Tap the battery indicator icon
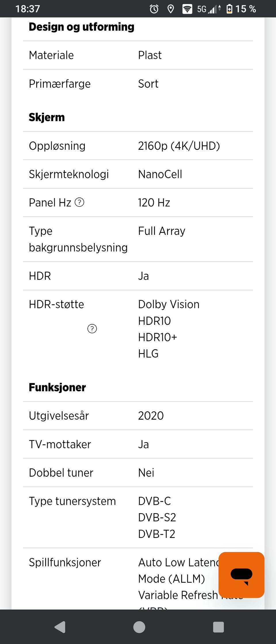The height and width of the screenshot is (644, 276). click(229, 9)
